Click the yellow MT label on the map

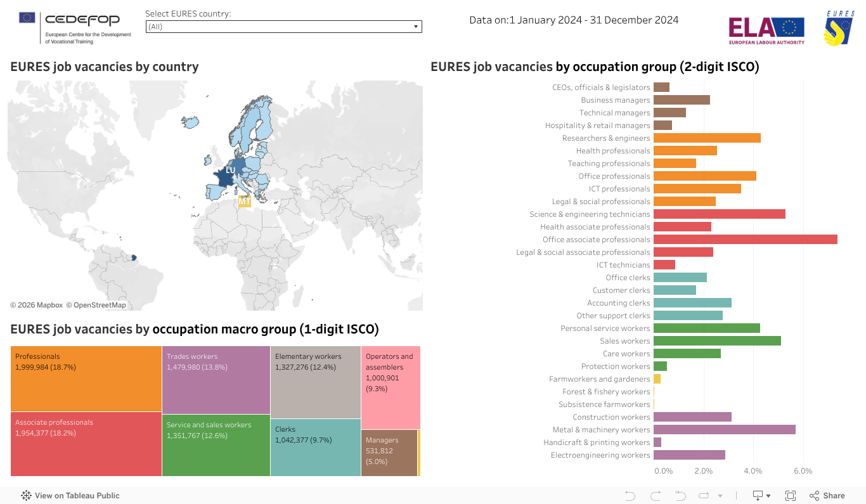[244, 201]
